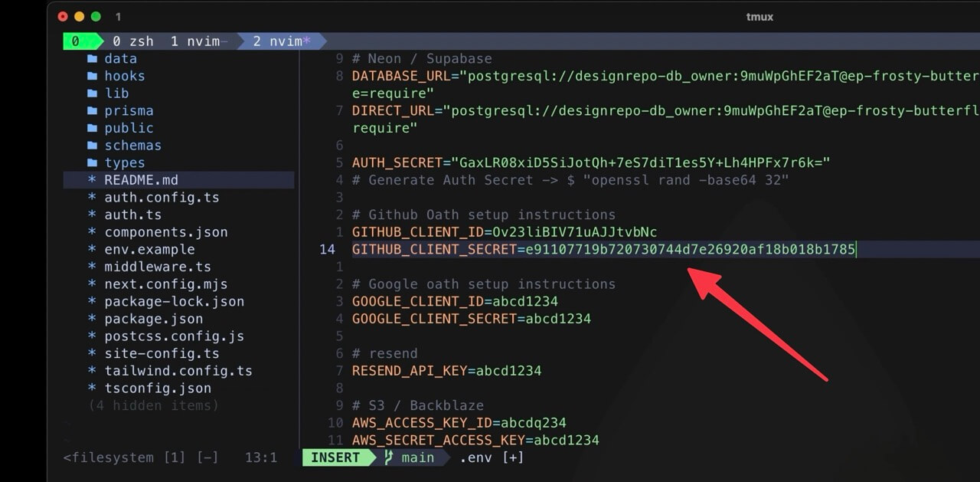Click the data folder icon

pos(93,58)
